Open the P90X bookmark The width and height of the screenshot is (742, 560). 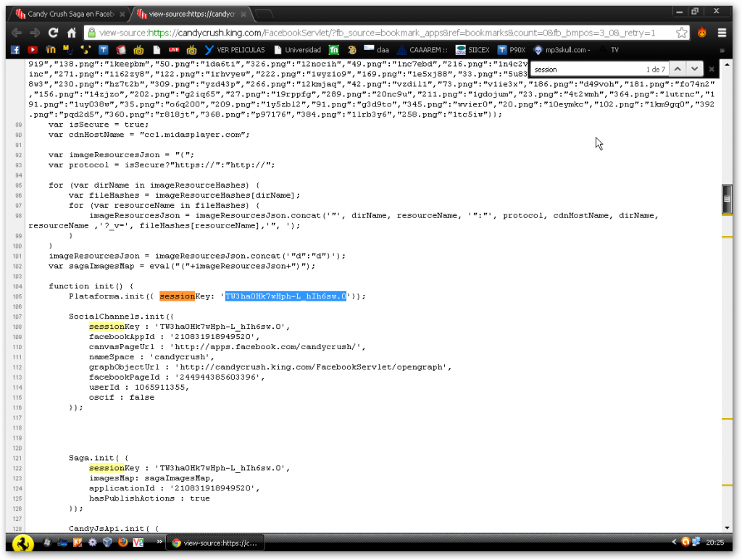click(512, 50)
